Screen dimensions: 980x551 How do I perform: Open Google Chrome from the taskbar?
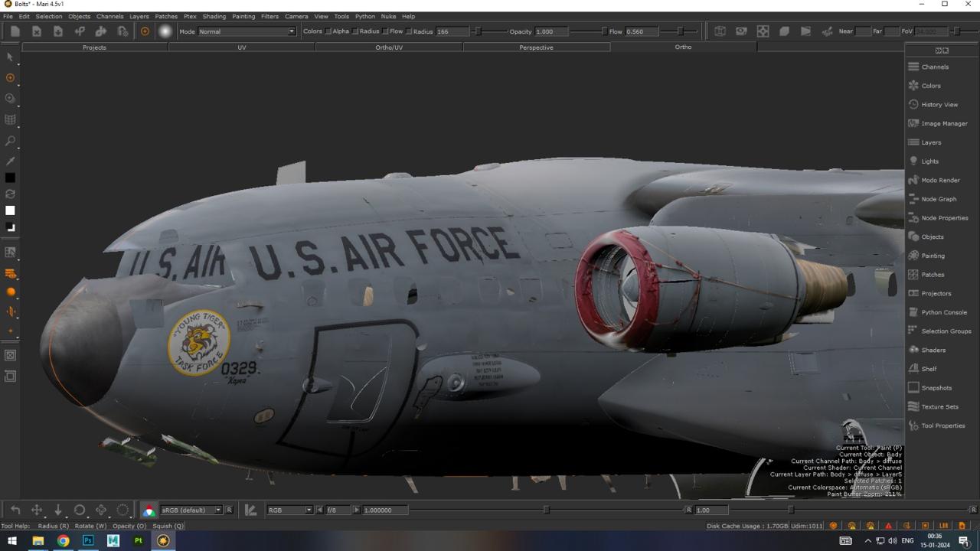click(x=63, y=540)
